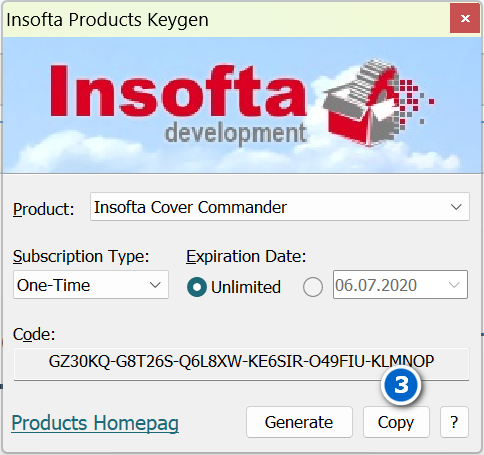This screenshot has width=484, height=455.
Task: Click the window title bar text
Action: 107,20
